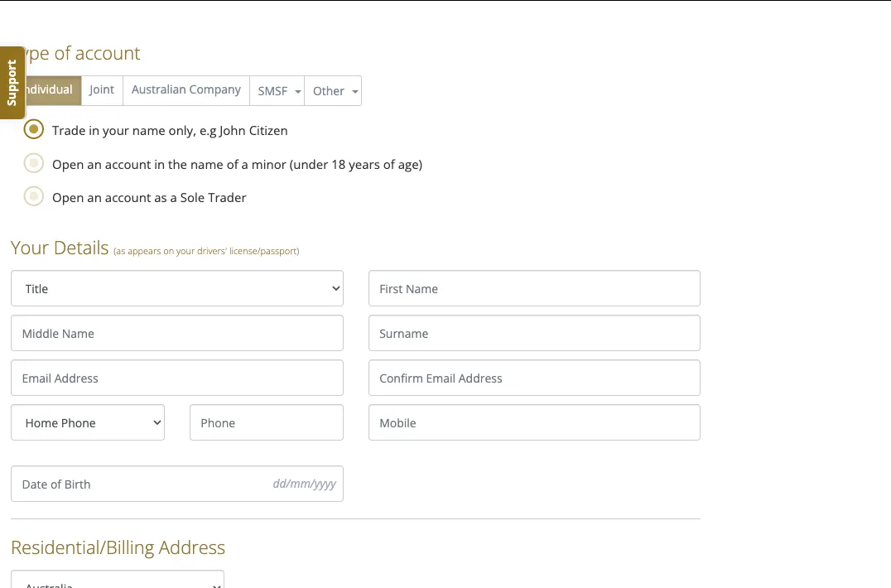Screen dimensions: 891x588
Task: Select the Sole Trader radio option
Action: [x=33, y=196]
